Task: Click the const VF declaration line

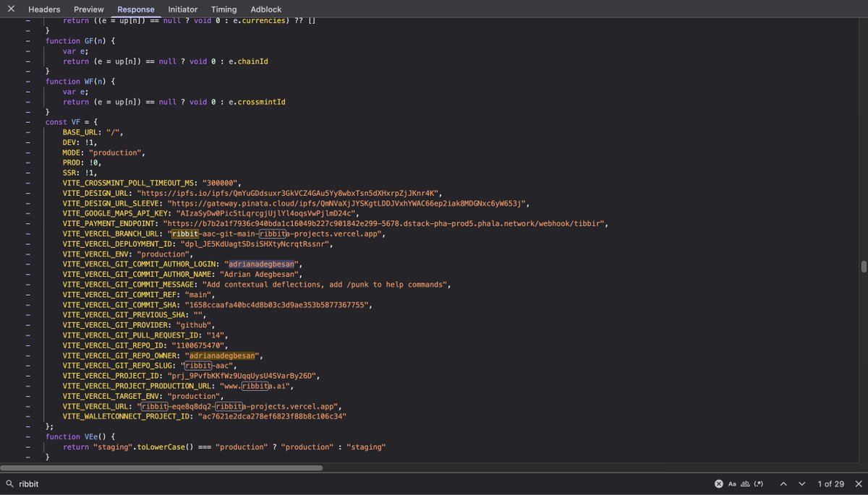Action: pyautogui.click(x=71, y=122)
